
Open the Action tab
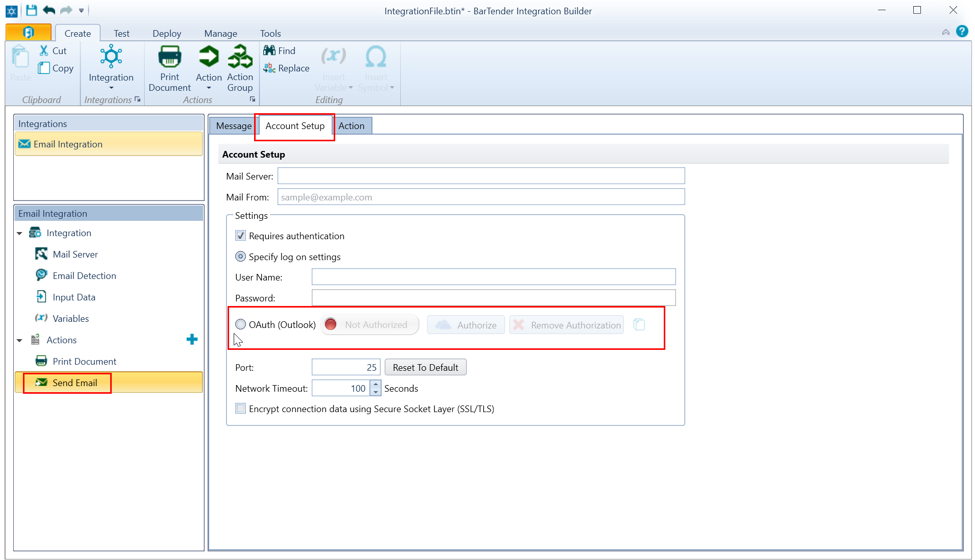click(x=352, y=126)
